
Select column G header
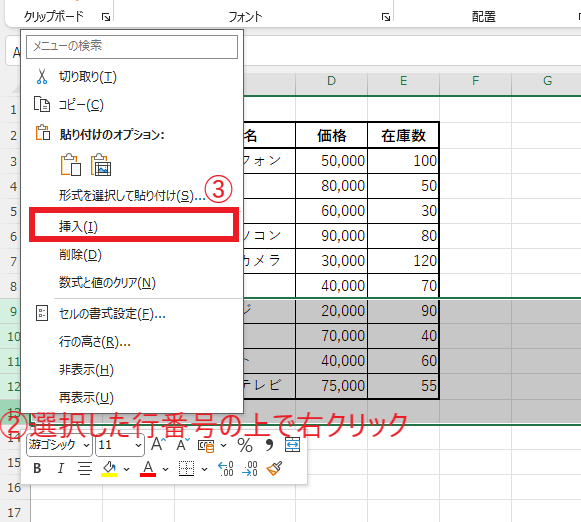tap(547, 81)
